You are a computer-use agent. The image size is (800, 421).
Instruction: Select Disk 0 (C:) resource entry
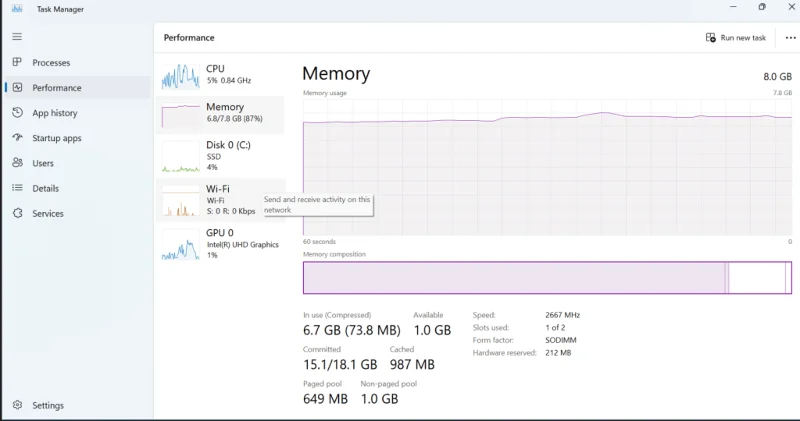220,155
